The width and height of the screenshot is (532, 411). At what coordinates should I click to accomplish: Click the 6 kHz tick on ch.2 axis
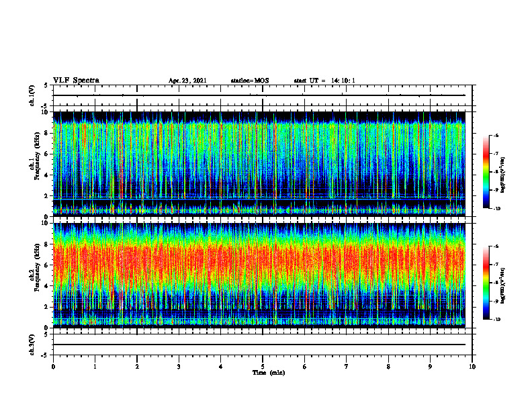47,265
